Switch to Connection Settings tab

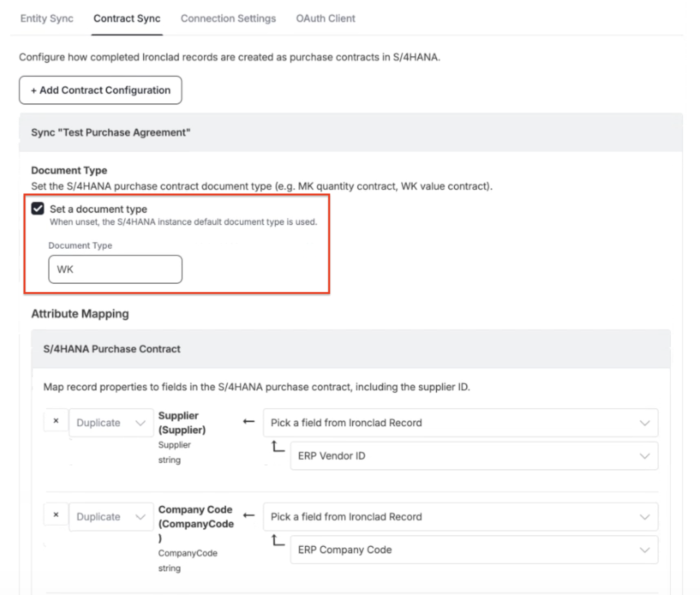pyautogui.click(x=228, y=19)
